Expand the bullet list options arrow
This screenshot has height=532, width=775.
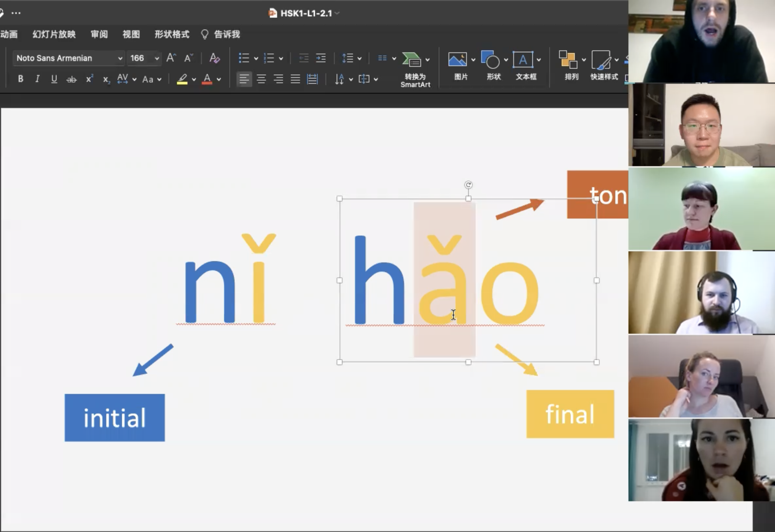click(256, 58)
